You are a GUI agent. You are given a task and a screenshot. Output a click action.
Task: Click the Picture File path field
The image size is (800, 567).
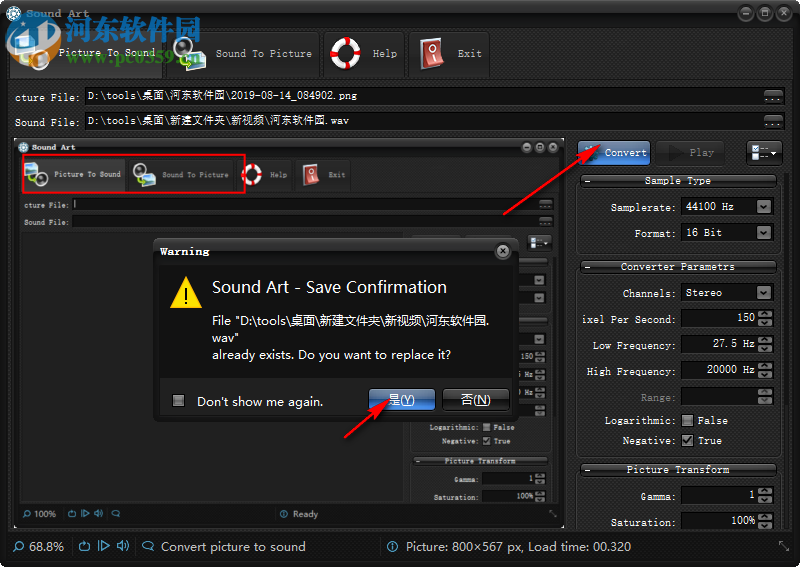point(423,96)
